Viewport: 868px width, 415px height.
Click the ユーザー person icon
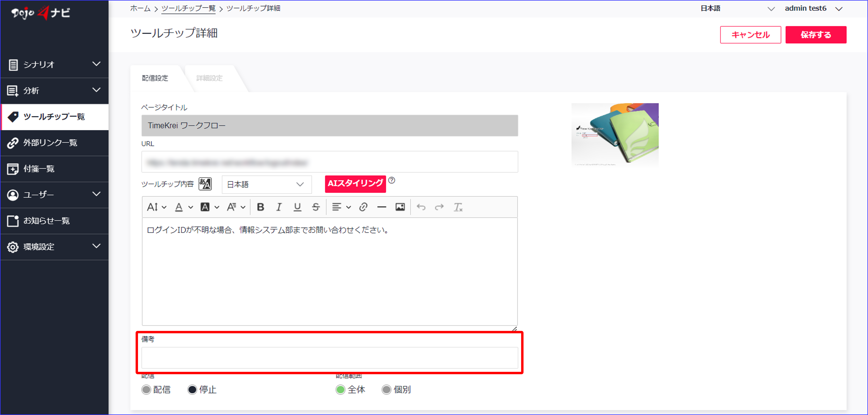click(13, 195)
